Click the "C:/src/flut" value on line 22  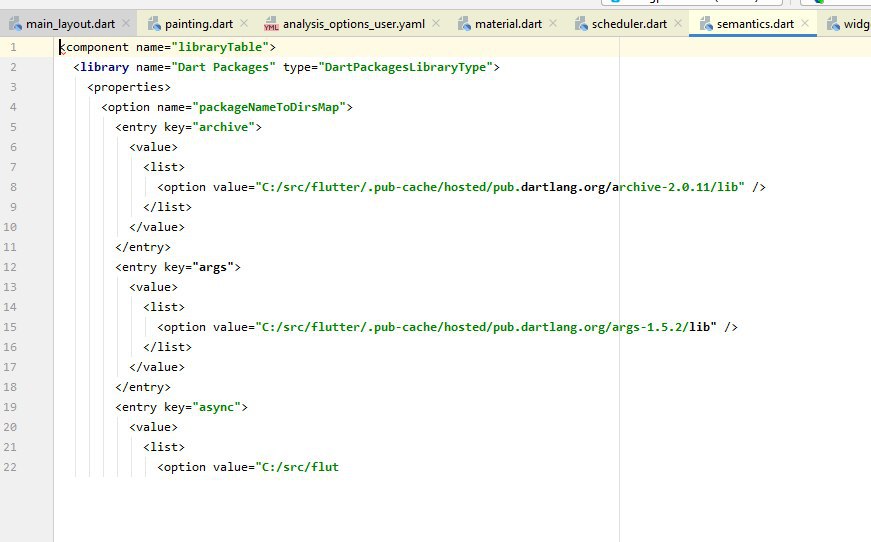point(297,467)
